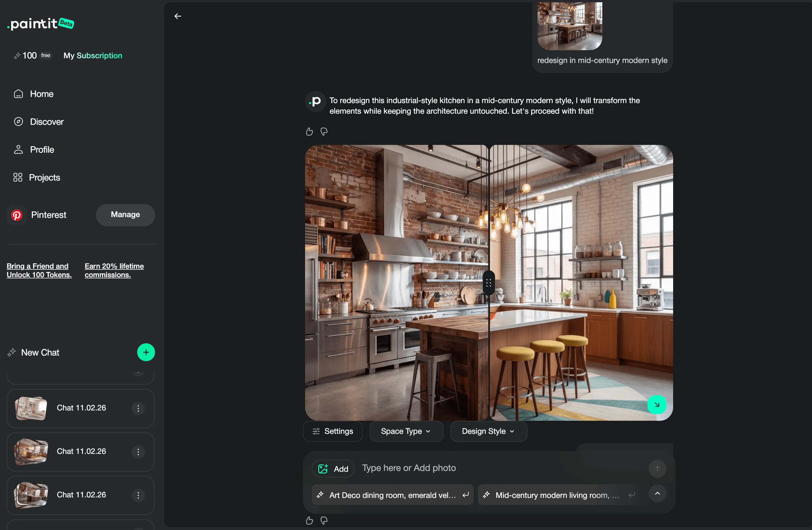Send the message with the up-arrow button
This screenshot has height=530, width=812.
pyautogui.click(x=657, y=469)
